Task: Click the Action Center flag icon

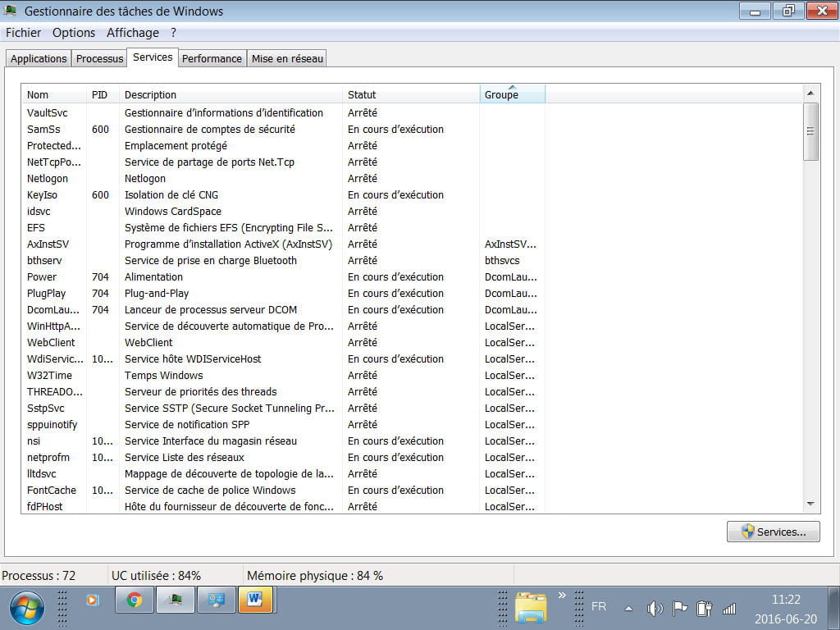Action: (680, 608)
